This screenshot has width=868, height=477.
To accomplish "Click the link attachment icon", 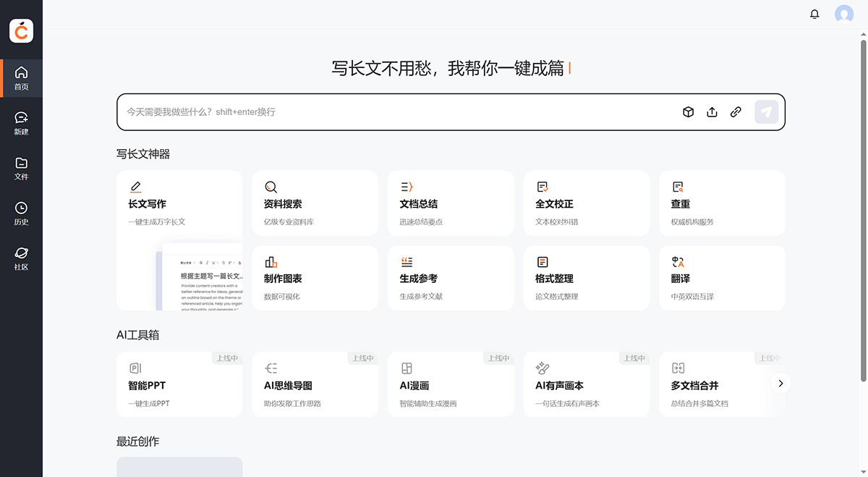I will pyautogui.click(x=736, y=112).
